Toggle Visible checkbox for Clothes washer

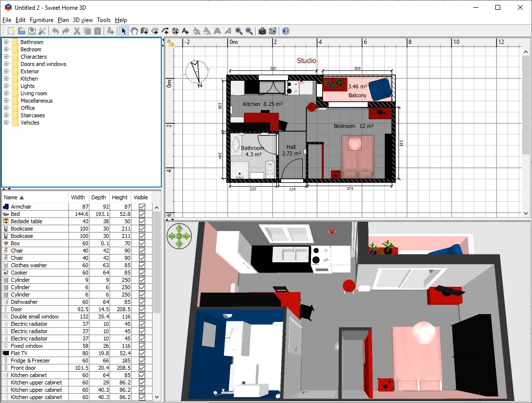click(142, 265)
